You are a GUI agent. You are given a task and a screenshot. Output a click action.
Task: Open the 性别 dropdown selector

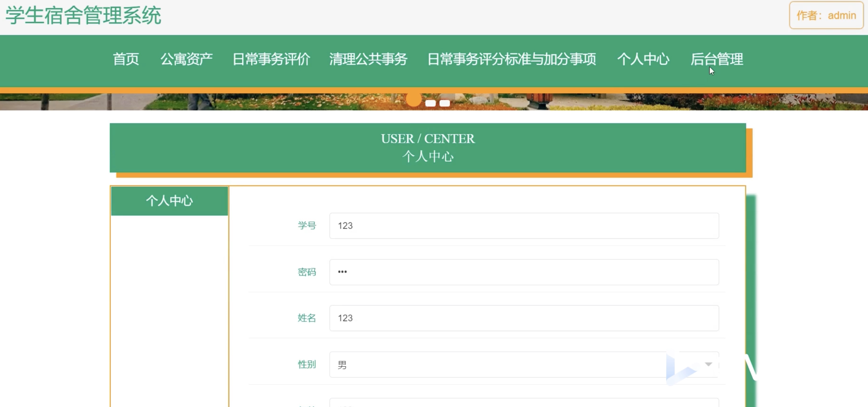click(x=496, y=364)
